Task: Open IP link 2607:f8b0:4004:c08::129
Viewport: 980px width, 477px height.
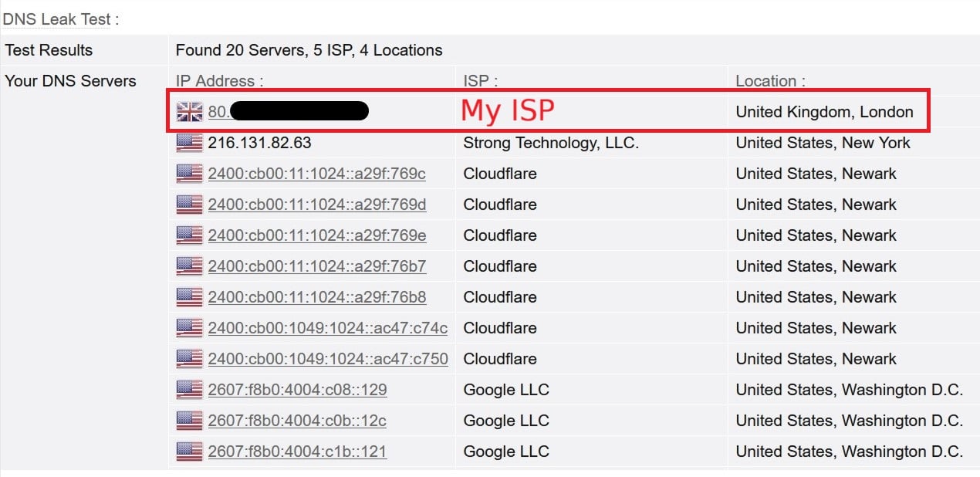Action: coord(297,390)
